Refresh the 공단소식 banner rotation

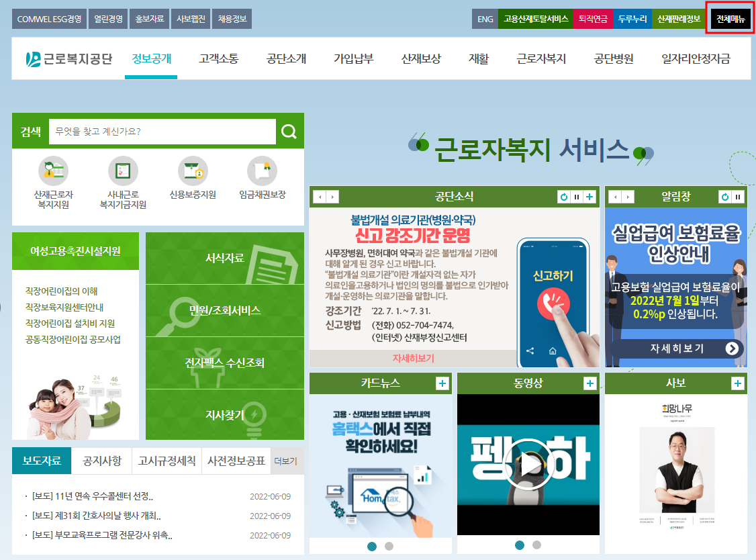(565, 196)
